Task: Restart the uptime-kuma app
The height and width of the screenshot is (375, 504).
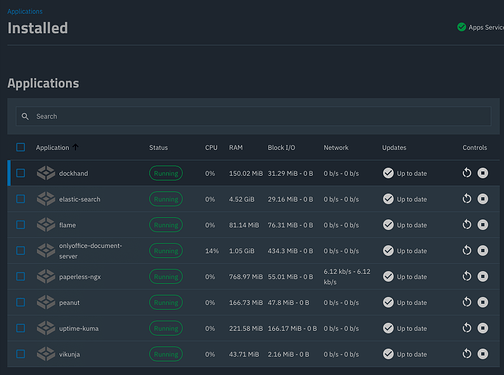Action: [467, 328]
